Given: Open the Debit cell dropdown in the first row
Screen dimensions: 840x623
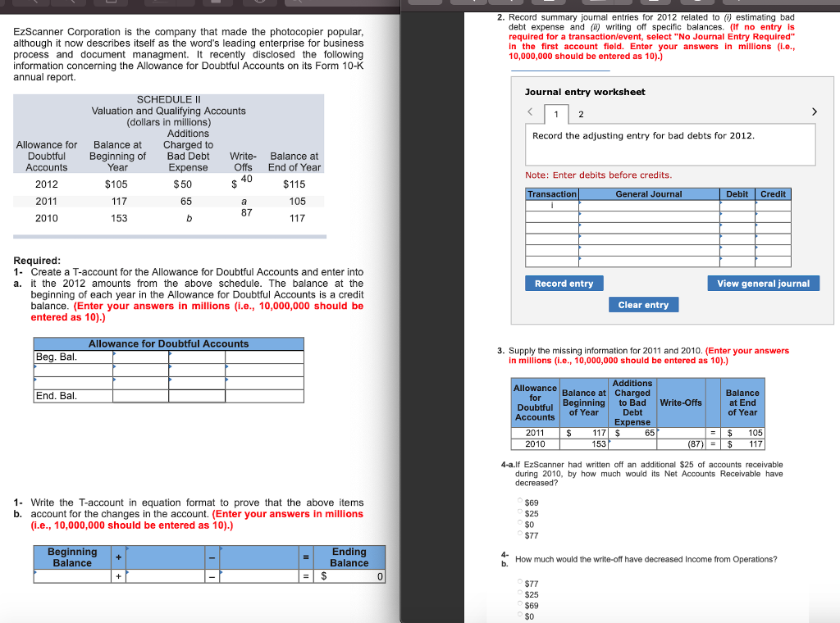Looking at the screenshot, I should pyautogui.click(x=735, y=203).
